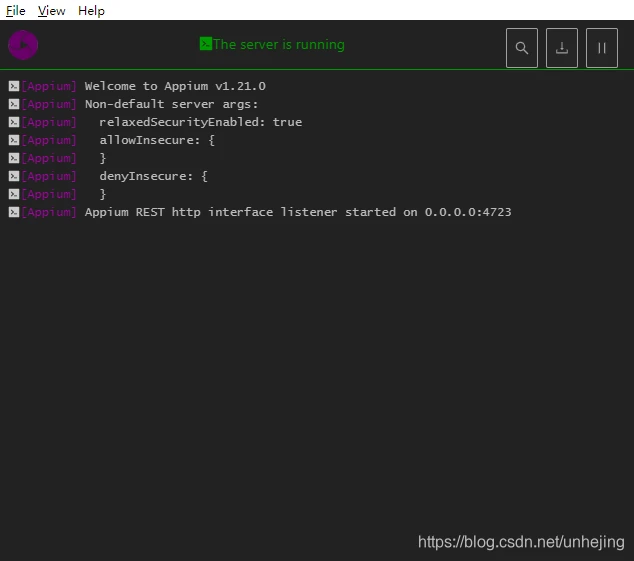
Task: Select 'listener started on 0.0.0.0:4723' log text
Action: tap(396, 212)
